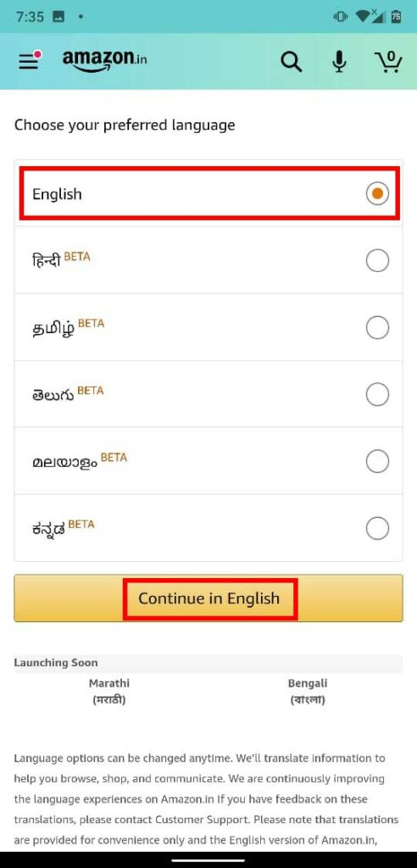Select the English radio button
417x868 pixels.
pos(377,194)
